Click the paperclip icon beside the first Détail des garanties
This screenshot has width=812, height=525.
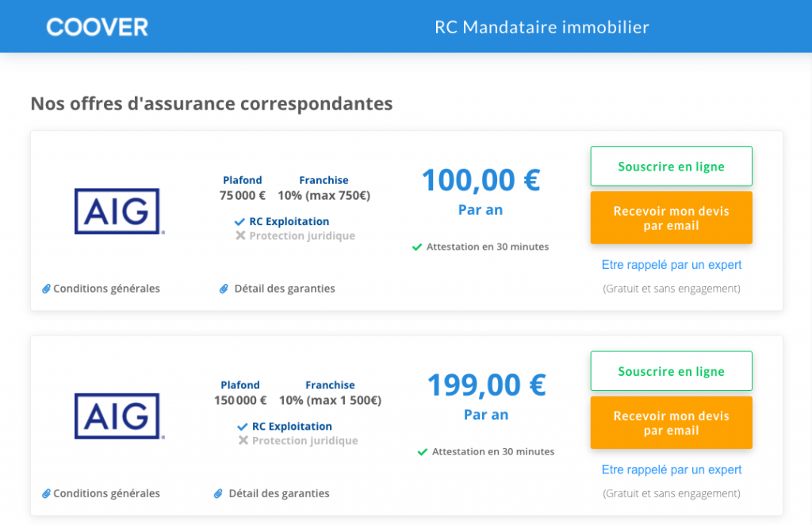pos(224,289)
